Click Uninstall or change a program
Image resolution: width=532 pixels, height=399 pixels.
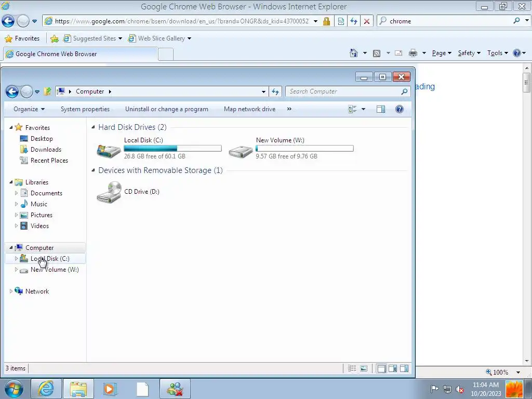tap(167, 109)
